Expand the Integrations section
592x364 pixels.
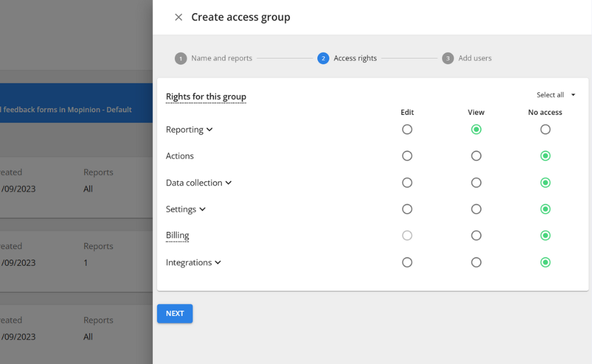[217, 262]
